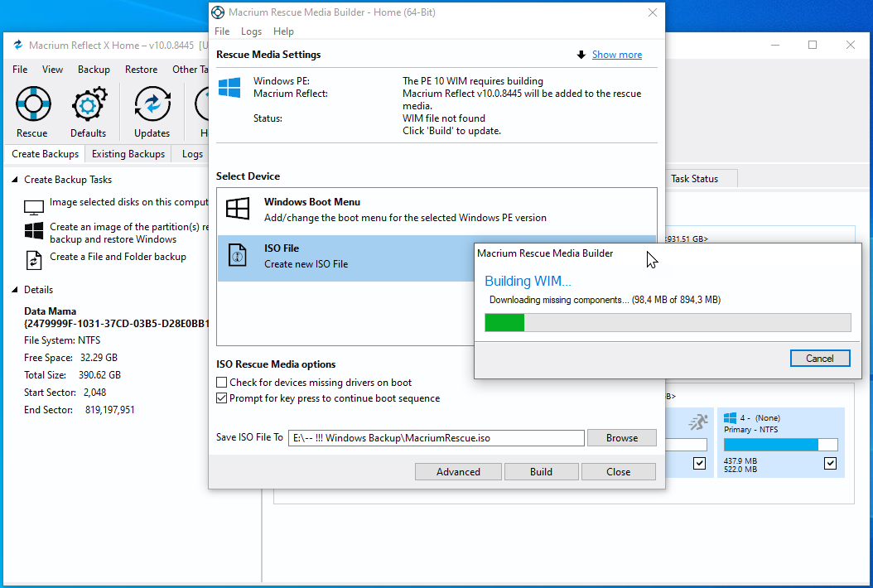Click the Macrium Reflect app logo in title bar
Image resolution: width=873 pixels, height=588 pixels.
coord(18,45)
